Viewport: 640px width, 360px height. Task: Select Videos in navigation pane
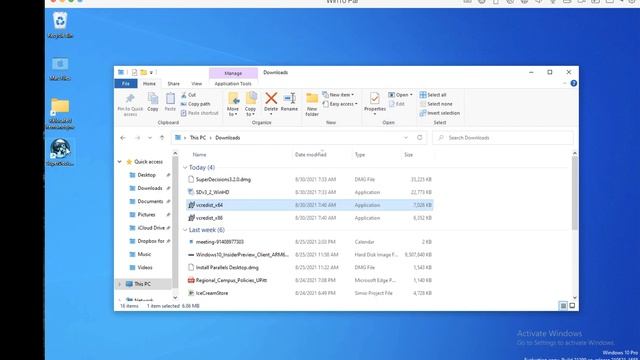[144, 267]
